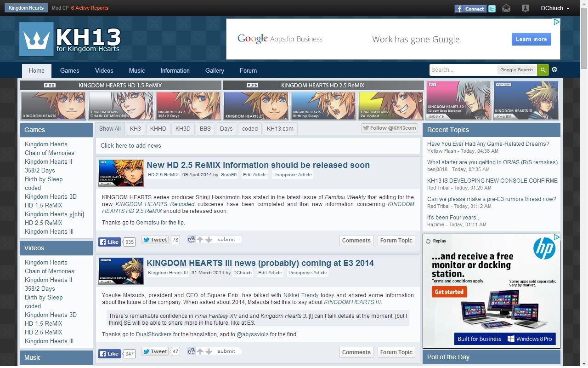Viewport: 588px width, 368px height.
Task: Click into the Search input field
Action: point(463,70)
